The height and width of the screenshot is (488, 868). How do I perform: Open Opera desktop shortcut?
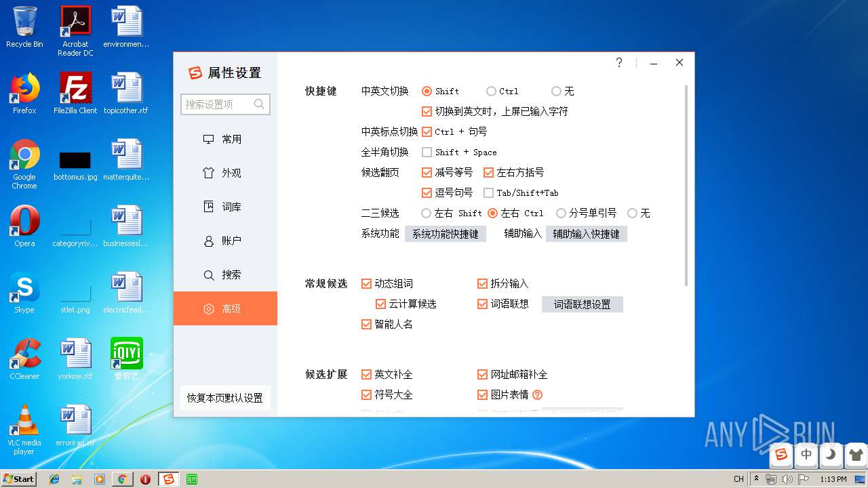click(24, 226)
